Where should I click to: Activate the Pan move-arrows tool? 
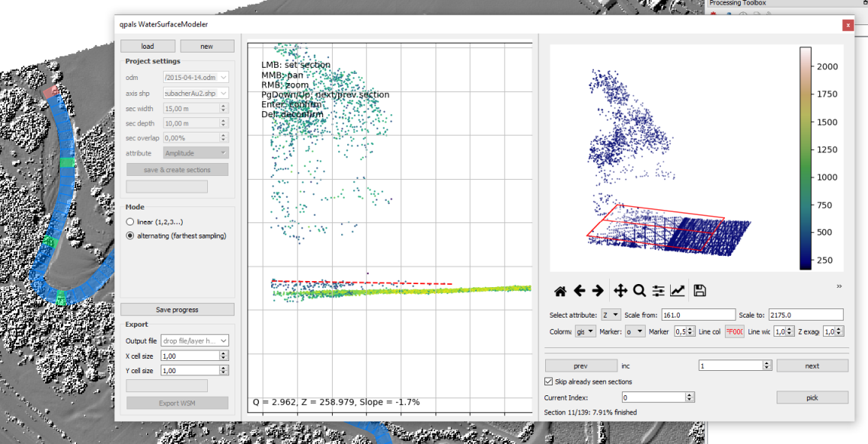[621, 291]
